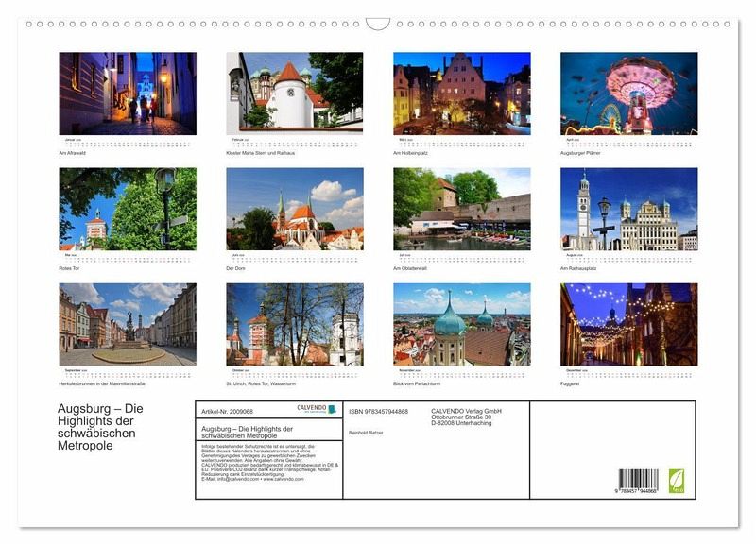This screenshot has height=545, width=756.
Task: Click the Juli date strip under Am Oblatterwall photo
Action: (x=462, y=258)
